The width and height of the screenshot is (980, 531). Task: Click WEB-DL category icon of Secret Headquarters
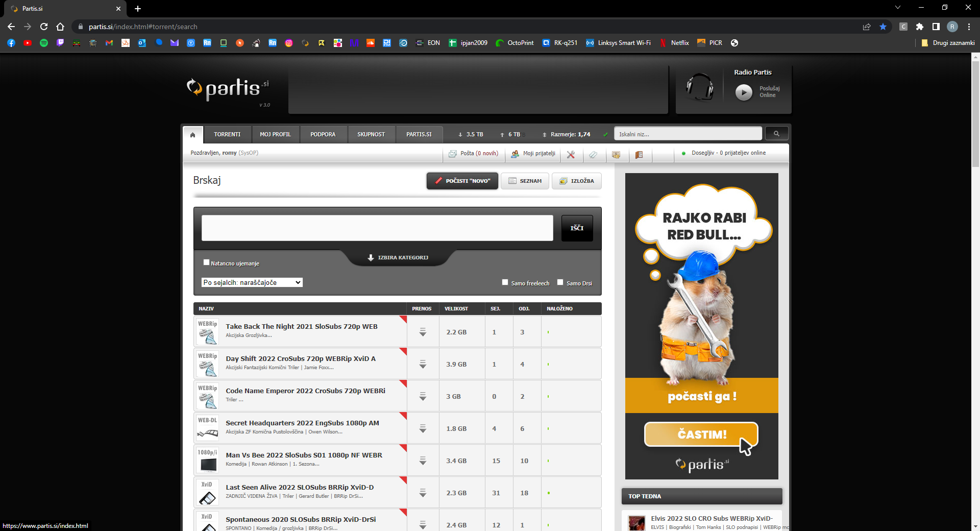click(x=208, y=428)
